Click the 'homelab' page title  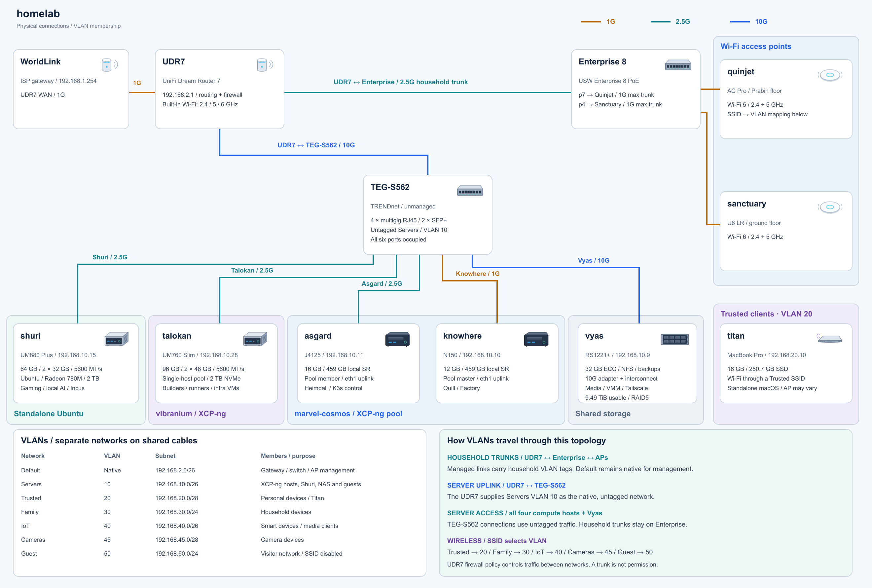pos(38,14)
